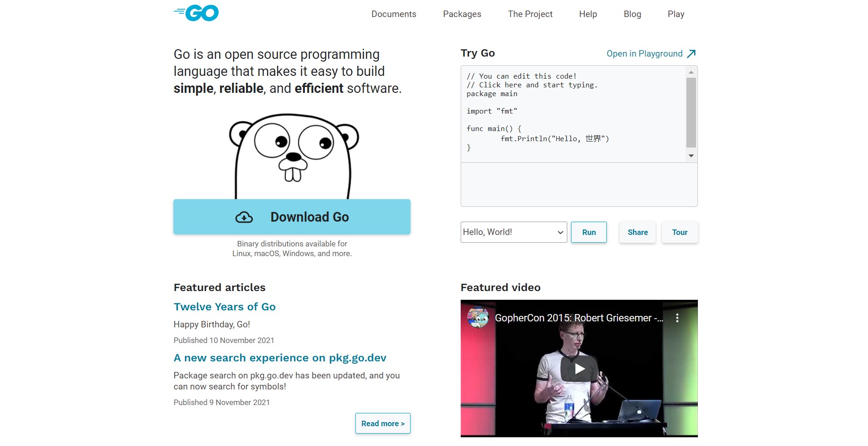Image resolution: width=868 pixels, height=446 pixels.
Task: Open the Documents menu item
Action: pos(394,14)
